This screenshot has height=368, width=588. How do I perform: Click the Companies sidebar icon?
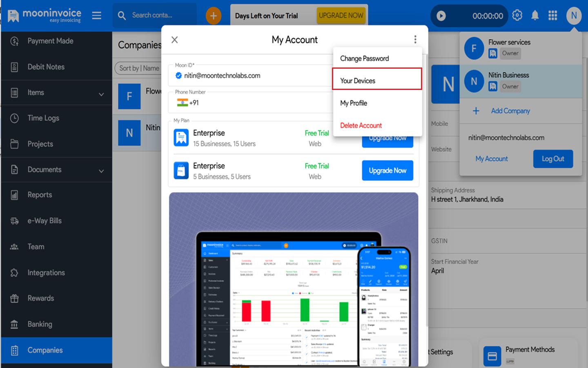point(14,350)
